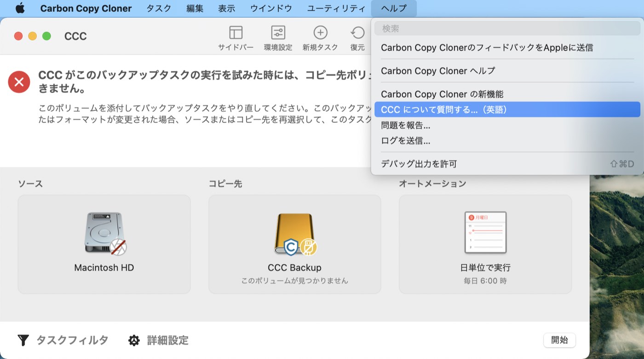Open the 日単位で実行 schedule calendar icon
This screenshot has height=359, width=644.
tap(485, 233)
